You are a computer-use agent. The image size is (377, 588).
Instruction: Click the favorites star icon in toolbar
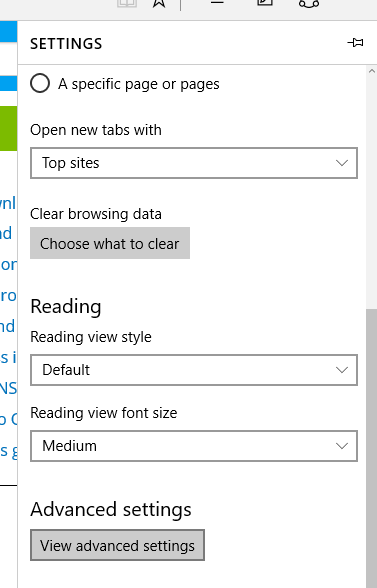pos(159,3)
